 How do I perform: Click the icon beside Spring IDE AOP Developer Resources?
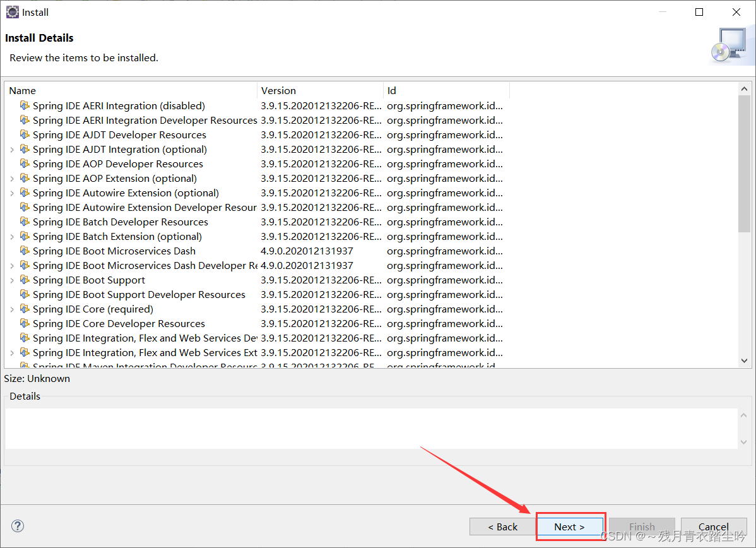click(25, 164)
